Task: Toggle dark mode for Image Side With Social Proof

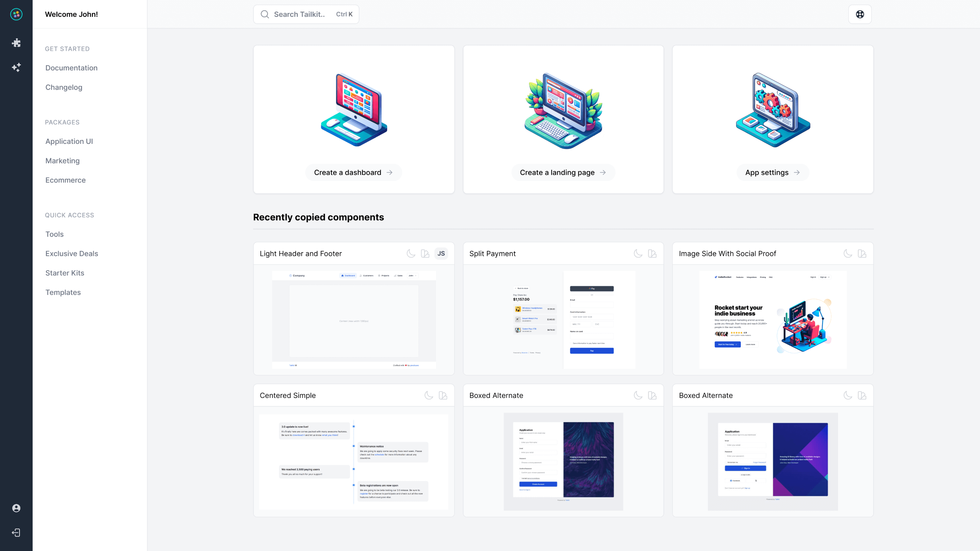Action: coord(847,253)
